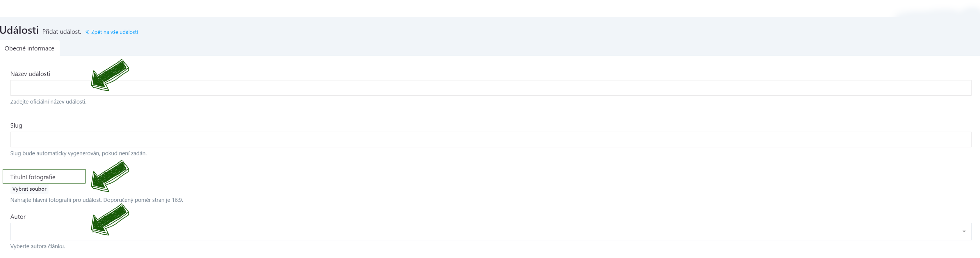Viewport: 980px width, 258px height.
Task: Click the green arrow pointing to Autor
Action: pos(110,220)
